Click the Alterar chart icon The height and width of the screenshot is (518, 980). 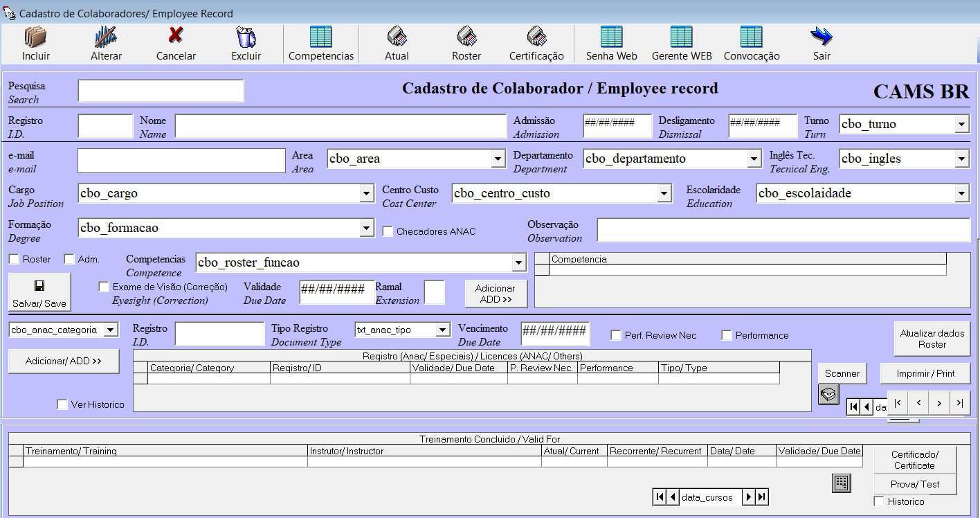coord(106,37)
